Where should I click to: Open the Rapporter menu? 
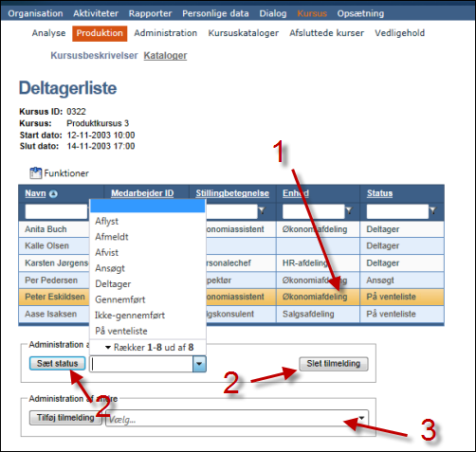coord(150,13)
